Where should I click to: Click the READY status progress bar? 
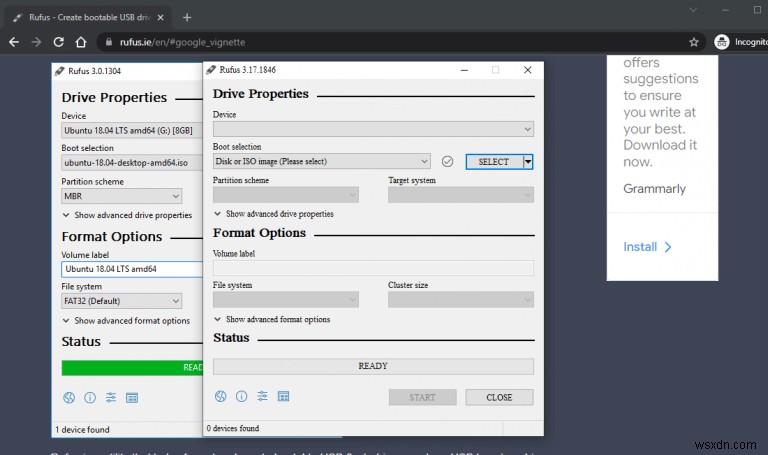pos(373,366)
